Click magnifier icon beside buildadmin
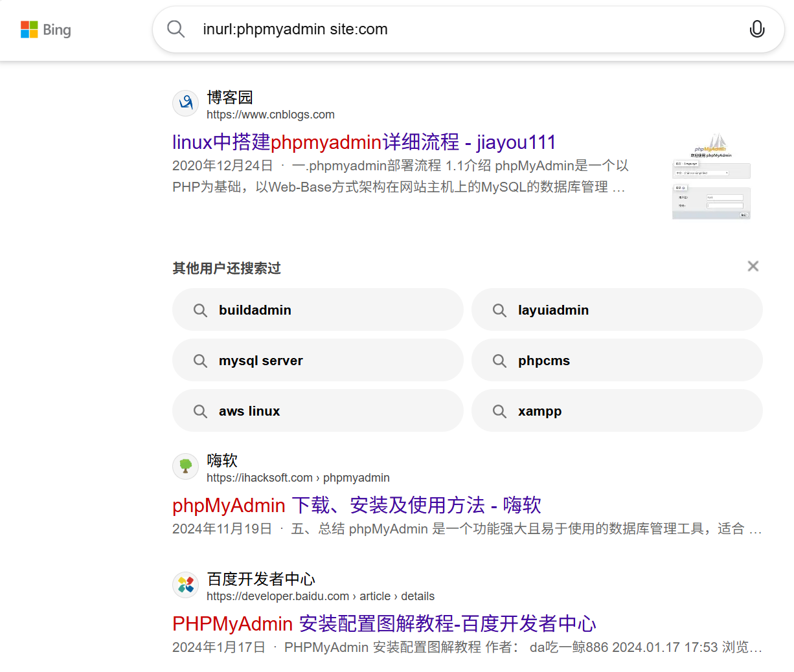794x672 pixels. click(200, 310)
